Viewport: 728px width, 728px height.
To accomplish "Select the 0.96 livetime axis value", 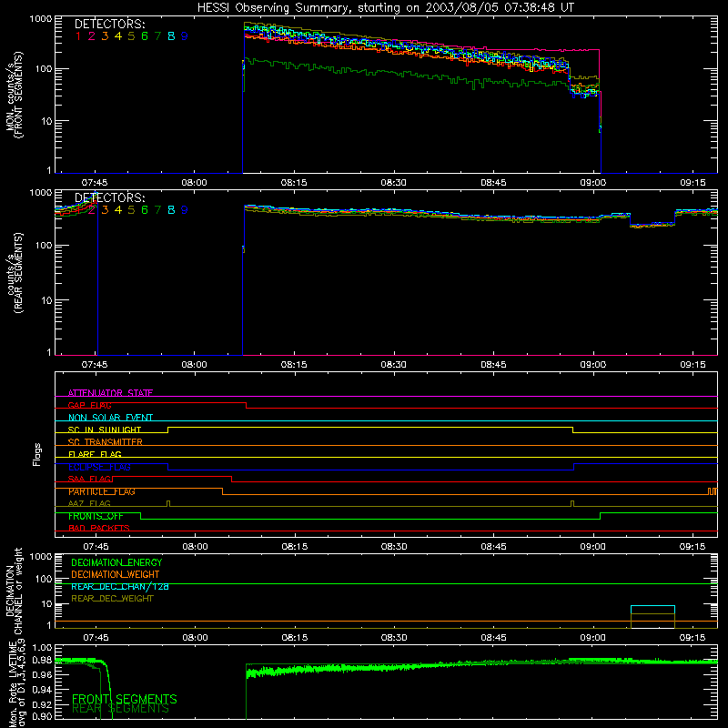I will (42, 673).
